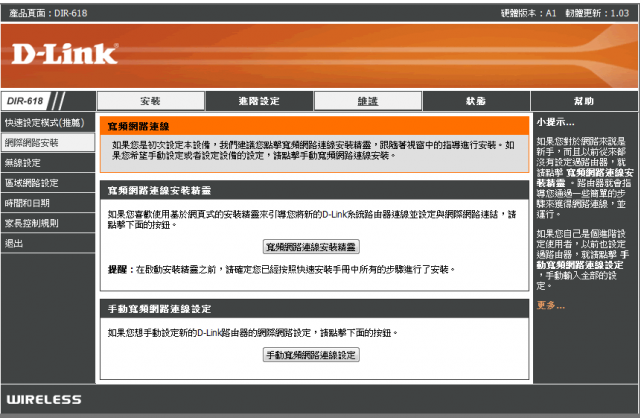Select 快速設定模式(推薦) in sidebar
Screen dimensions: 640x418
(x=48, y=122)
